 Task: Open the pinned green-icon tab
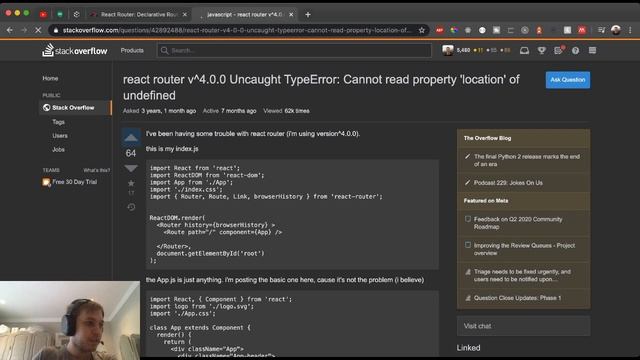click(60, 14)
